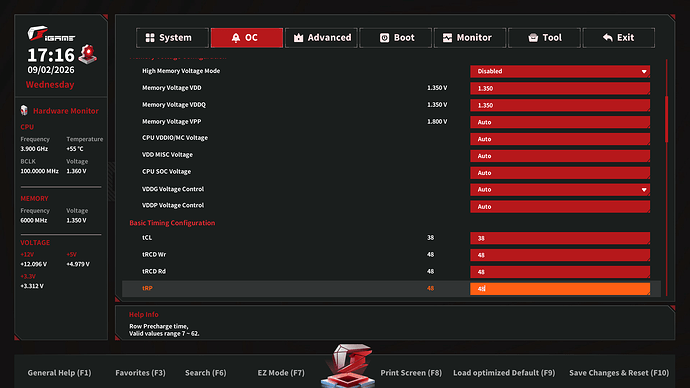Click the VDD MISC Voltage field
The width and height of the screenshot is (690, 388).
click(560, 156)
